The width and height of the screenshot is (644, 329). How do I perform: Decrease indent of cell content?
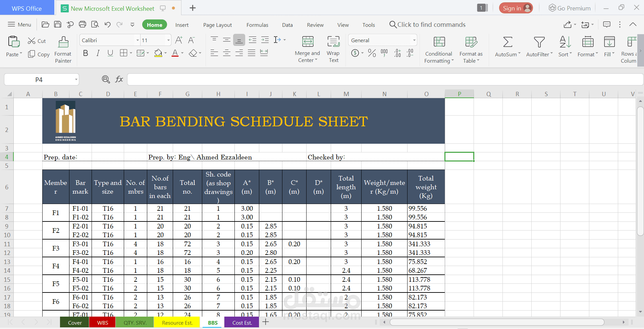253,40
